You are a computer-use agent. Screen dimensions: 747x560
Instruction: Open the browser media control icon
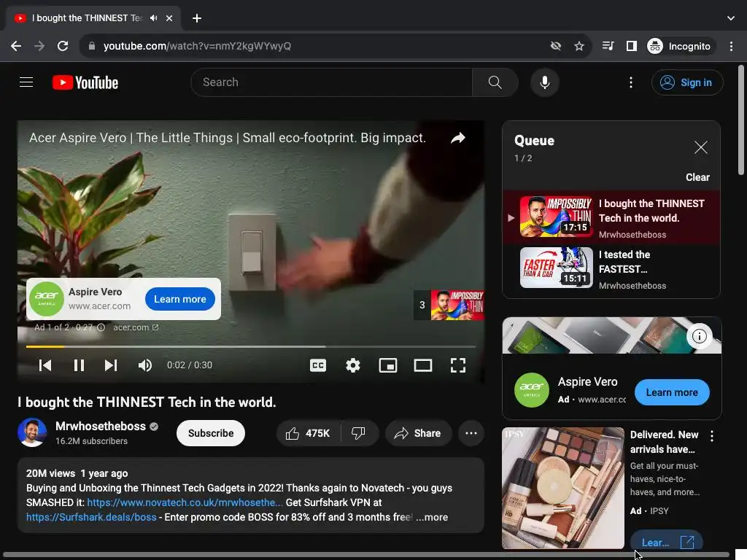click(608, 46)
